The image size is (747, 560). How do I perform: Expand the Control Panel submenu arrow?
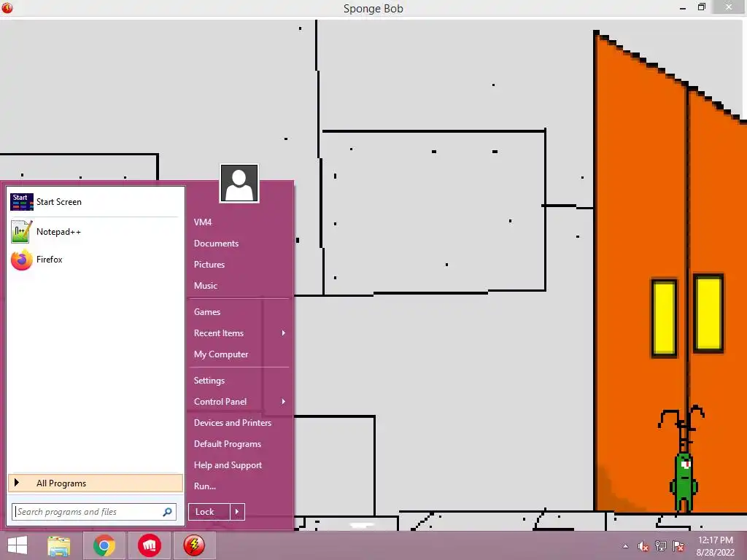click(x=284, y=402)
